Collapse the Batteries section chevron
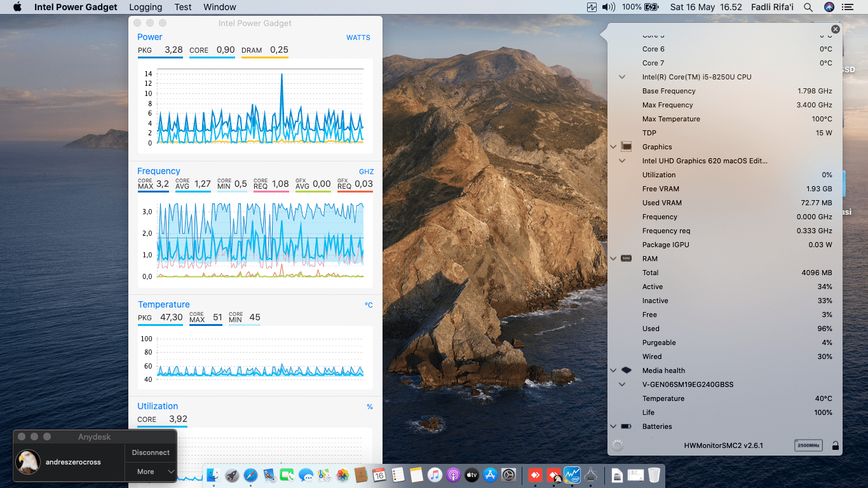 click(613, 426)
